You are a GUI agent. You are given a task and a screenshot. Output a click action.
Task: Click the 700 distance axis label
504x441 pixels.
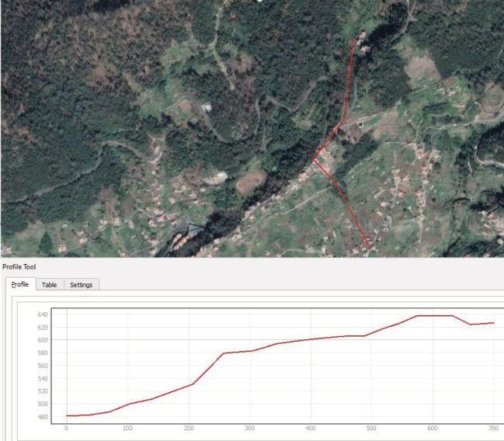493,428
